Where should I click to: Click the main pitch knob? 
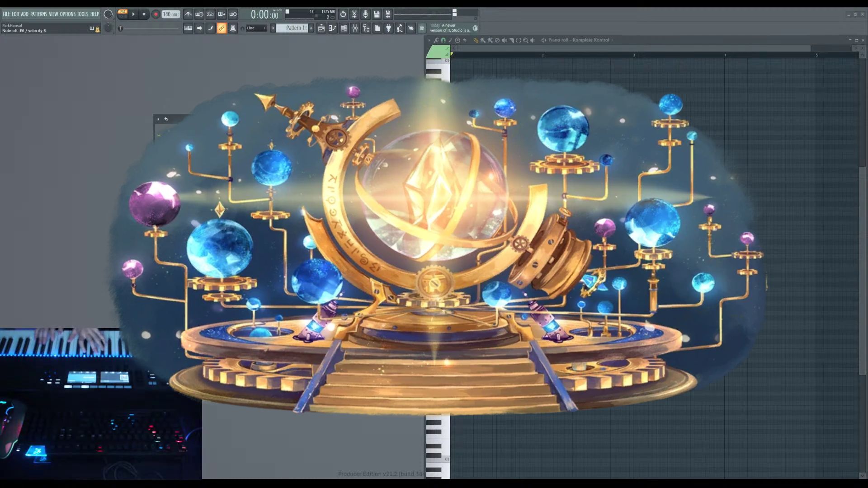[x=108, y=28]
